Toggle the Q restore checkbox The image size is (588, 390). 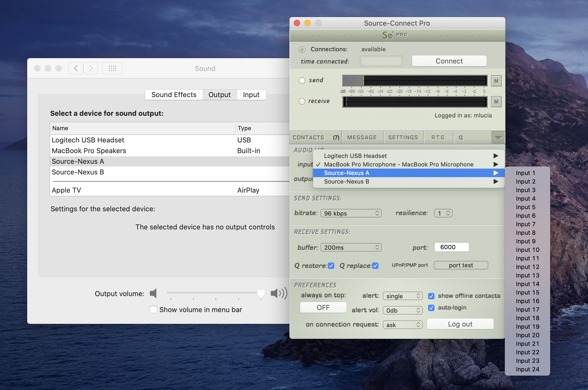(331, 266)
